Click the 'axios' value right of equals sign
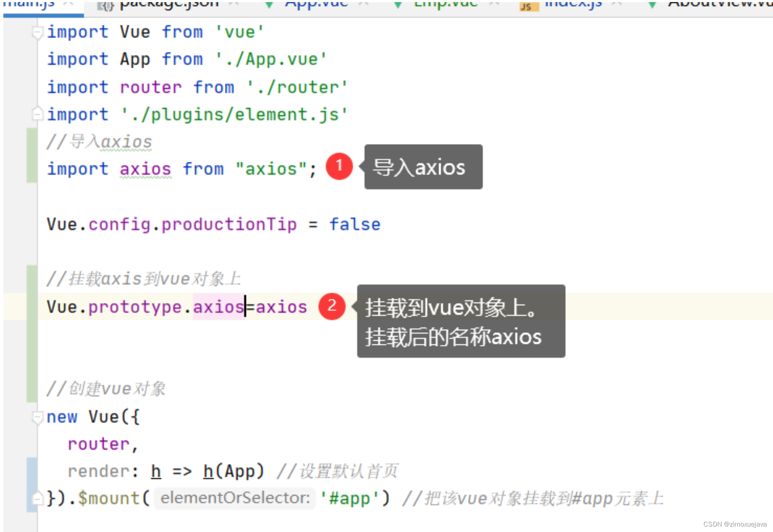Screen dimensions: 773x532 281,307
